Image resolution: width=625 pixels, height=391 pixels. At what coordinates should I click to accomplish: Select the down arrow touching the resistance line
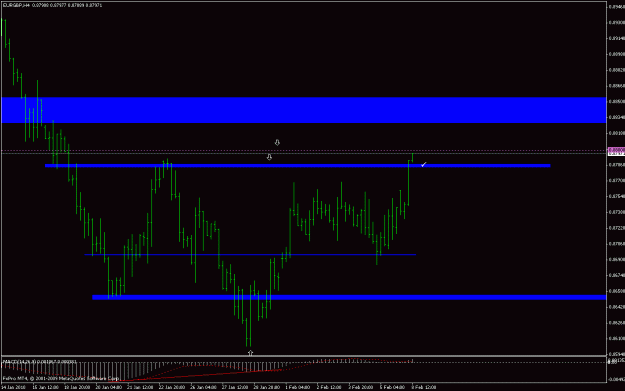point(269,157)
